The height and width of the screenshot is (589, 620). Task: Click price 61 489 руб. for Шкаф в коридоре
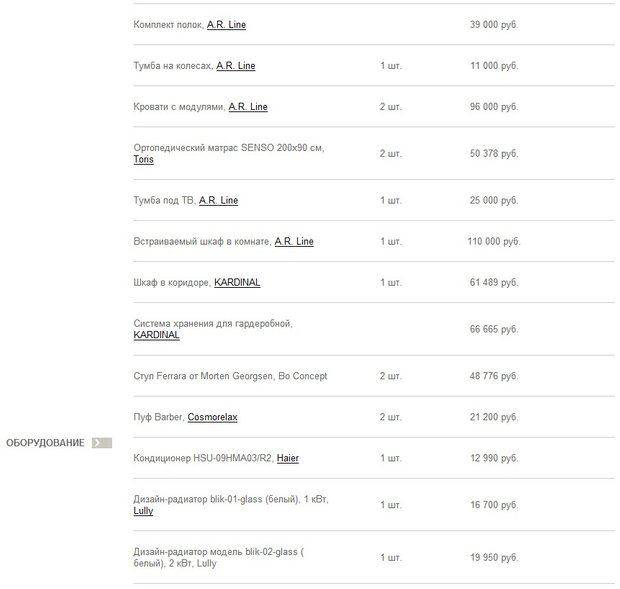point(494,283)
